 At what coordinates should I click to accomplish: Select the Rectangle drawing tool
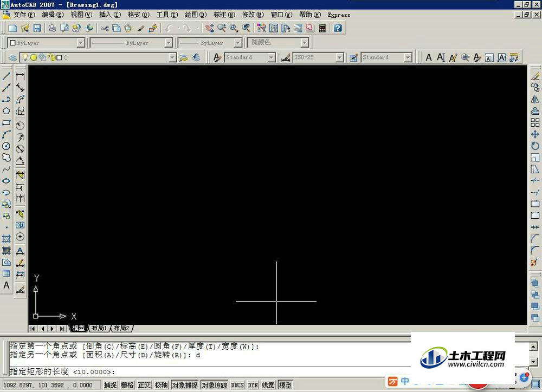6,122
